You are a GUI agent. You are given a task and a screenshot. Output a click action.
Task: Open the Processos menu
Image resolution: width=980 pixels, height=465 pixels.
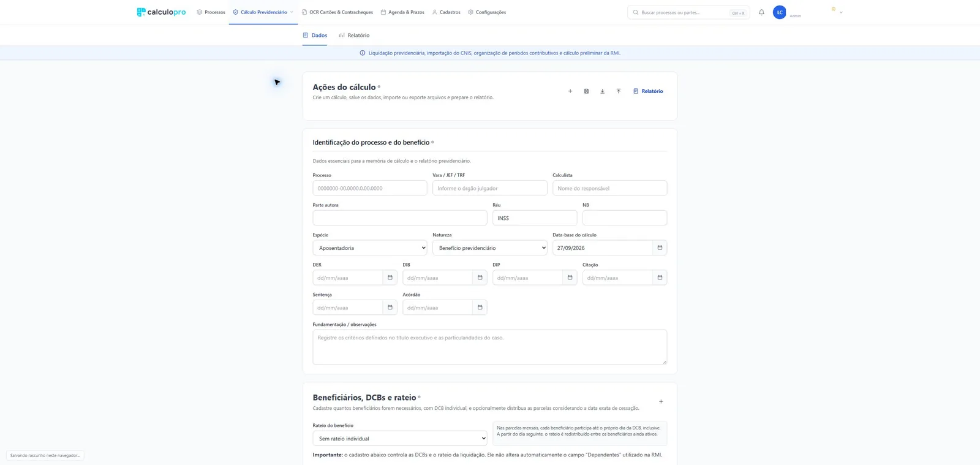[211, 12]
